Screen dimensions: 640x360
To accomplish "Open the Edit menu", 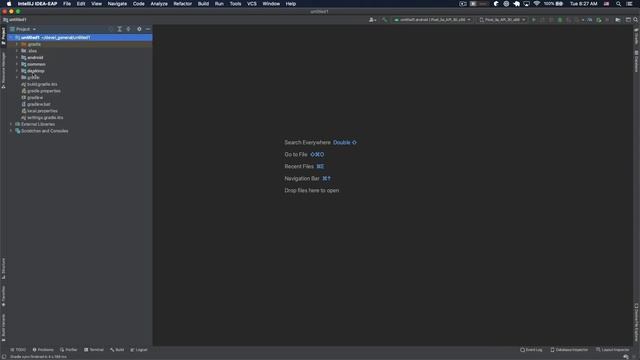I will click(x=81, y=4).
